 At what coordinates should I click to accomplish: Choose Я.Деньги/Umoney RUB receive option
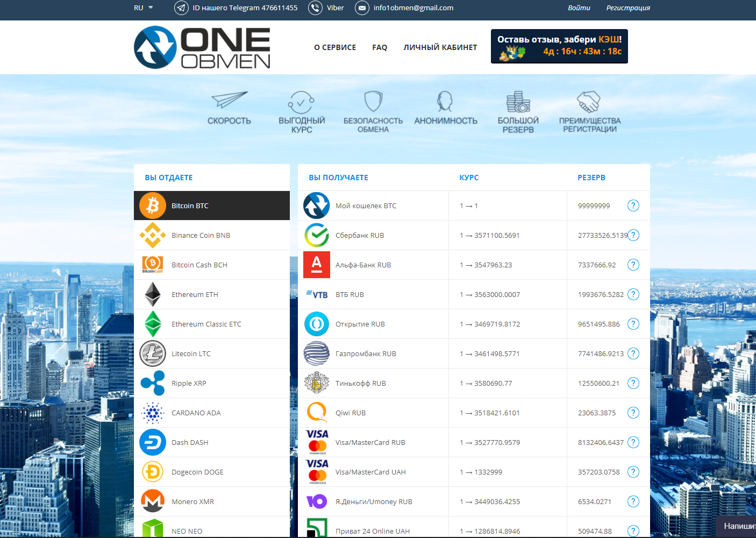(x=373, y=501)
